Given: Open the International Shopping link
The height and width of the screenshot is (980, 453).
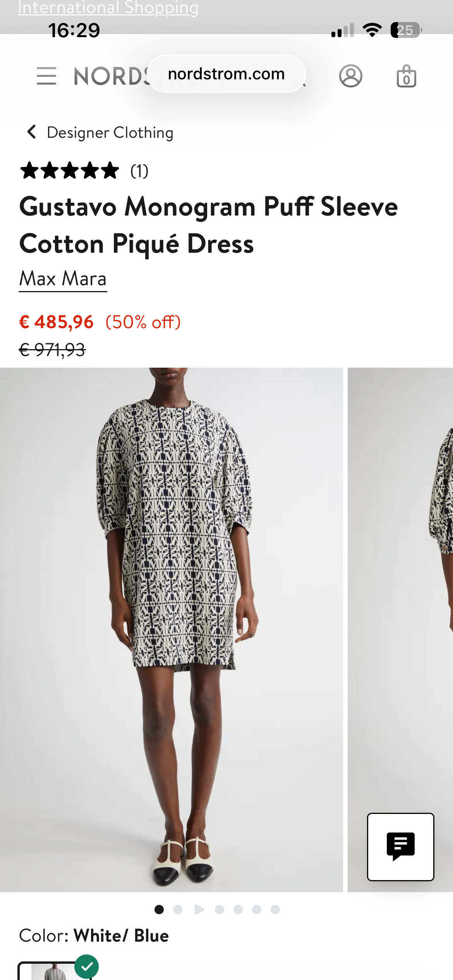Looking at the screenshot, I should point(108,8).
